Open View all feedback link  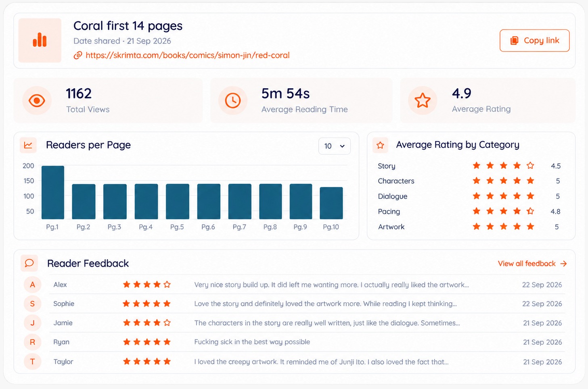click(532, 264)
